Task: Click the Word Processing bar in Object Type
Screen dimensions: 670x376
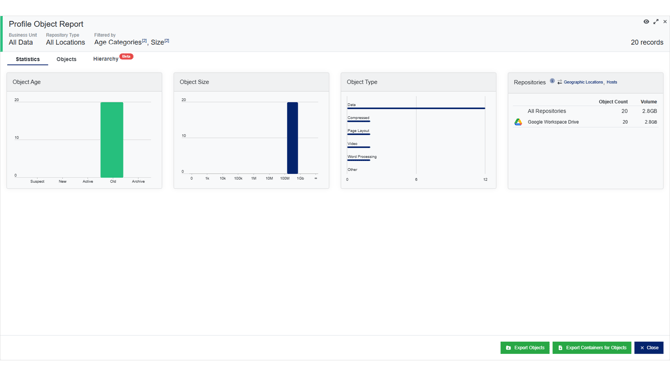Action: pyautogui.click(x=359, y=160)
